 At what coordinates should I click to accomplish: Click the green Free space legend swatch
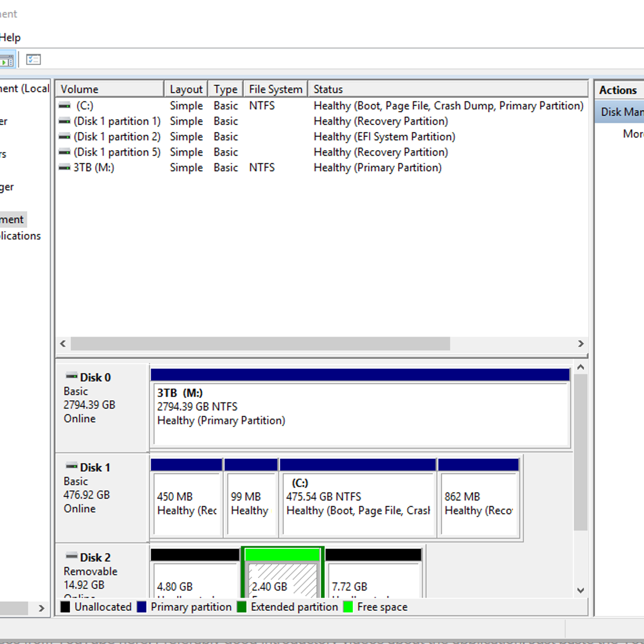(348, 606)
